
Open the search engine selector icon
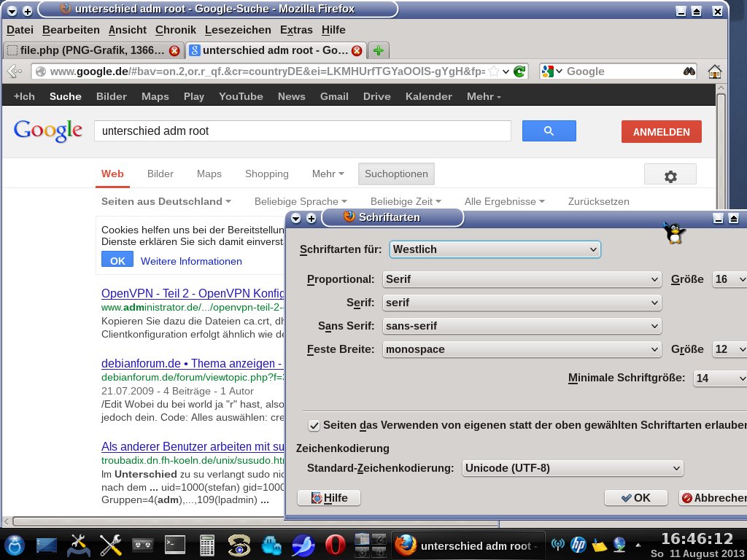point(551,71)
